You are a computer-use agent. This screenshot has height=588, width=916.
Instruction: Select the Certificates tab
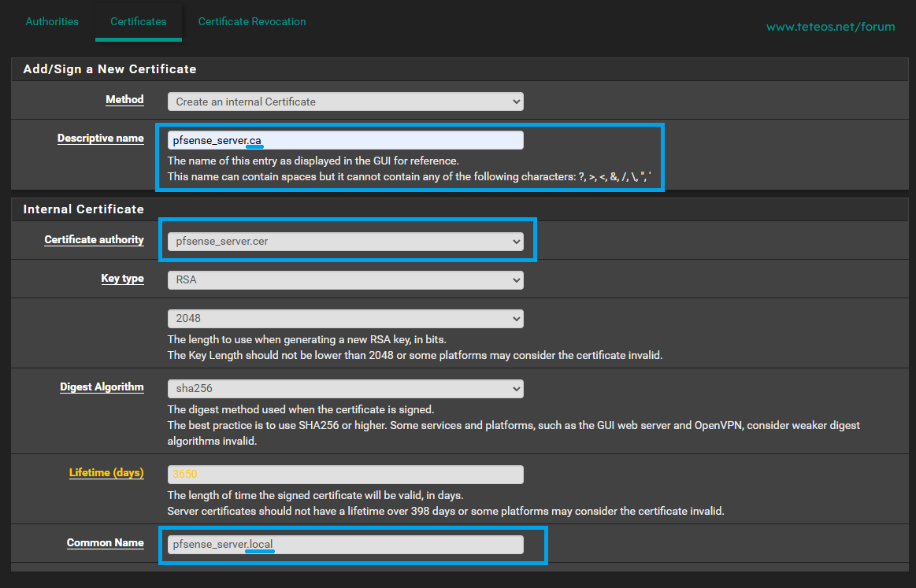click(x=139, y=21)
